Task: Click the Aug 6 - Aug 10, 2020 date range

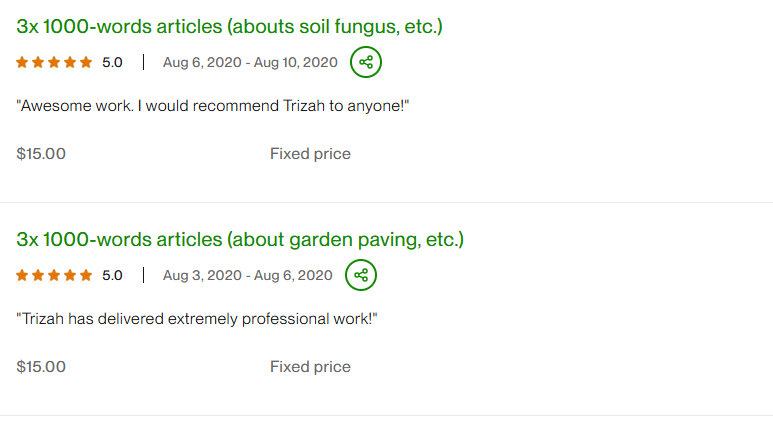Action: point(250,63)
